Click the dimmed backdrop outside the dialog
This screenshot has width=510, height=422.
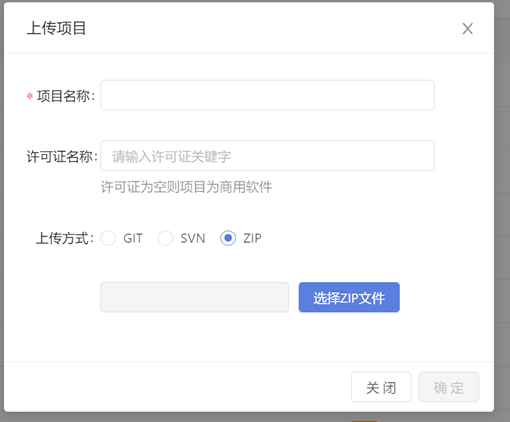coord(502,200)
